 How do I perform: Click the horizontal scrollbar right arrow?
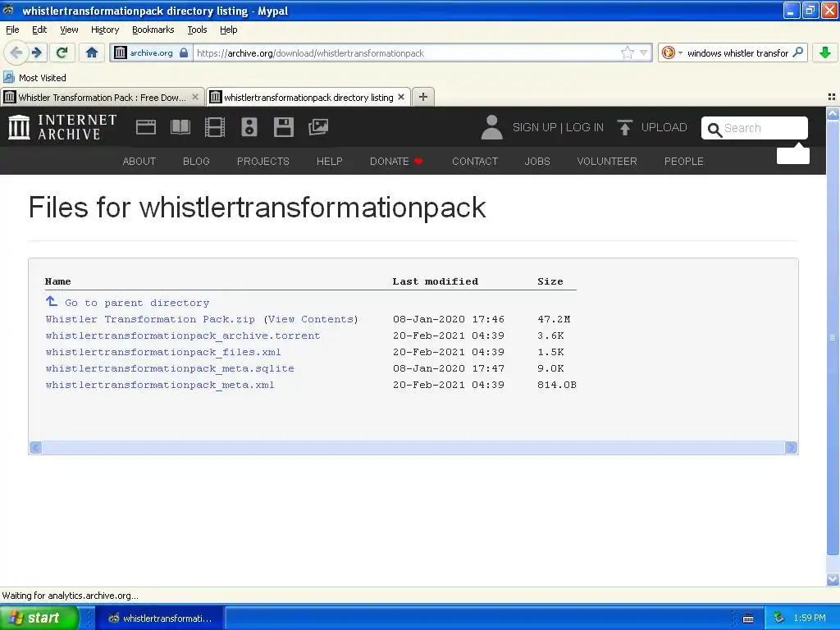point(791,447)
